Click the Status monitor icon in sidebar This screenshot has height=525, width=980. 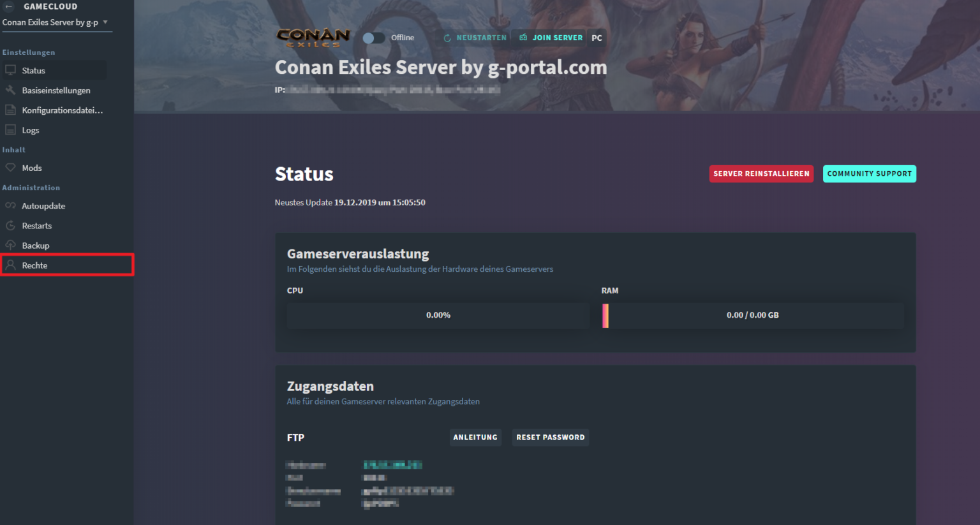[10, 70]
